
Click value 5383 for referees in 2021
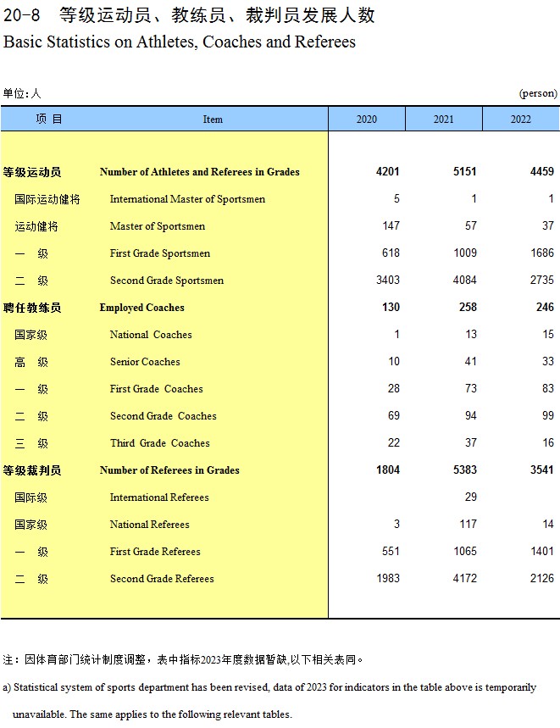click(465, 470)
